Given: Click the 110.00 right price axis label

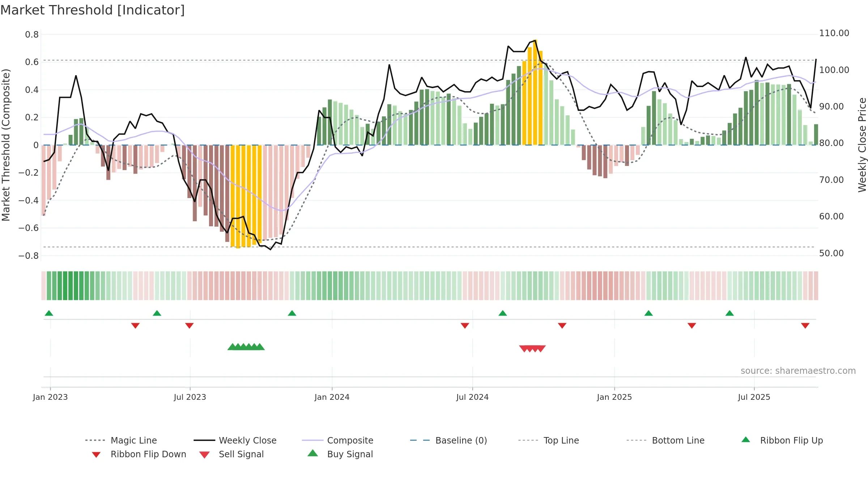Looking at the screenshot, I should [x=834, y=33].
